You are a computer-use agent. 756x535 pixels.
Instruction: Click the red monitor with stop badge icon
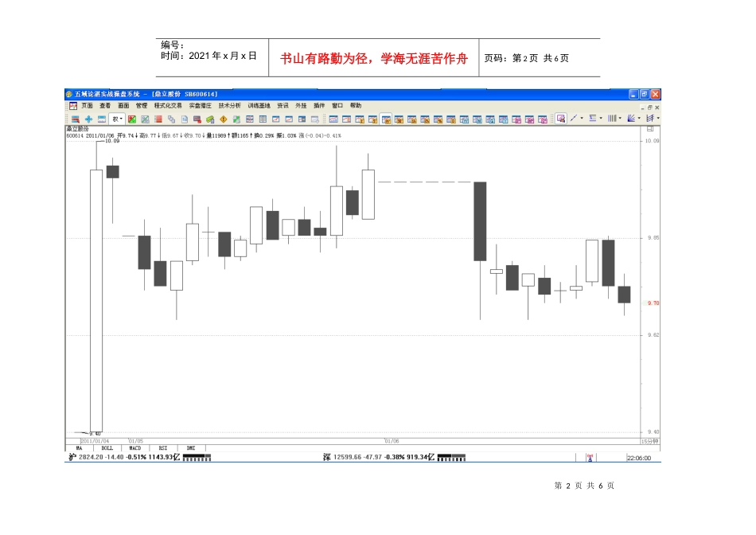click(x=197, y=119)
